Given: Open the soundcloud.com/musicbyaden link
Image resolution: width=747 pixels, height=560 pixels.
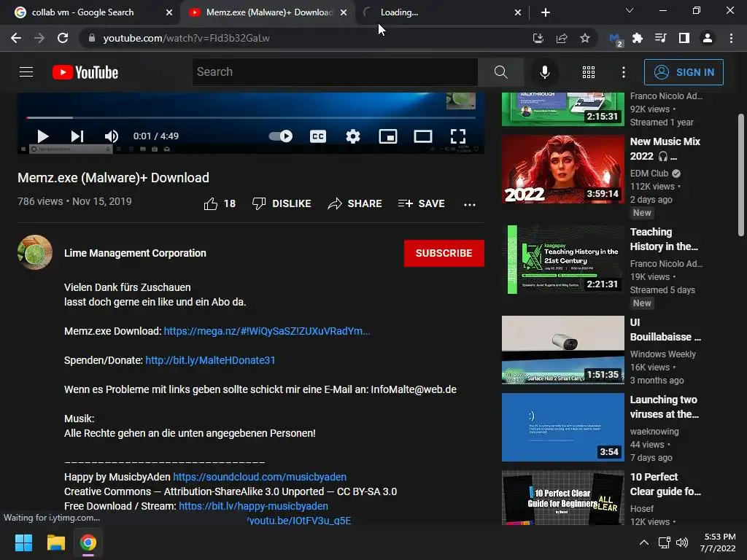Looking at the screenshot, I should 260,477.
